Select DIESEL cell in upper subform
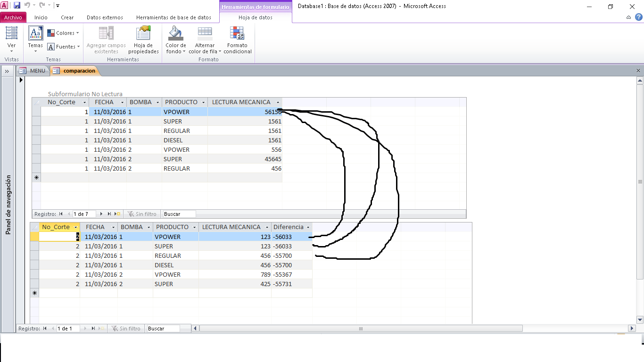 pyautogui.click(x=185, y=140)
